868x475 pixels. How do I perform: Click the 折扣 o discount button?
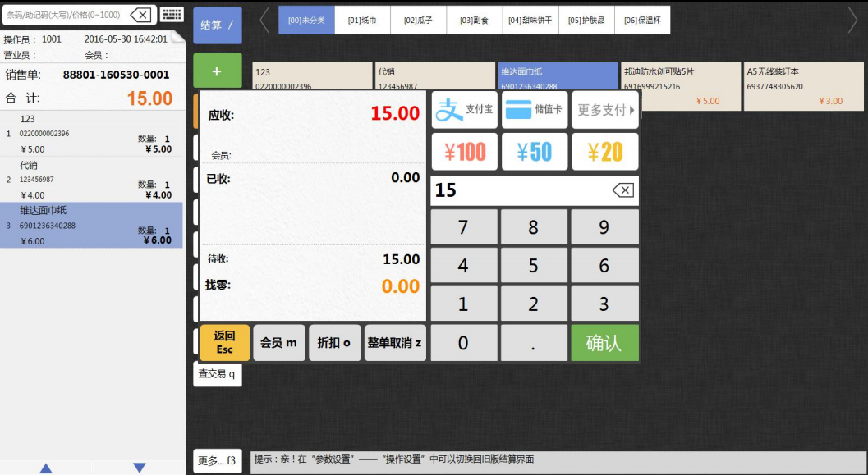tap(334, 343)
